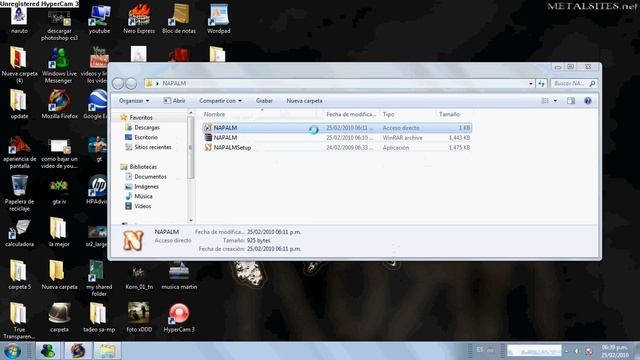This screenshot has height=360, width=640.
Task: Launch the HyperCam 3 desktop shortcut
Action: point(179,318)
